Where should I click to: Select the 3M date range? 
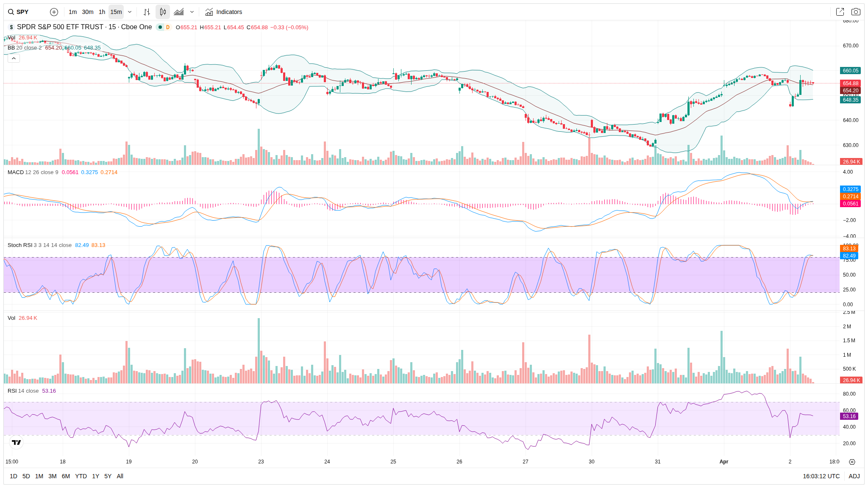pos(53,476)
